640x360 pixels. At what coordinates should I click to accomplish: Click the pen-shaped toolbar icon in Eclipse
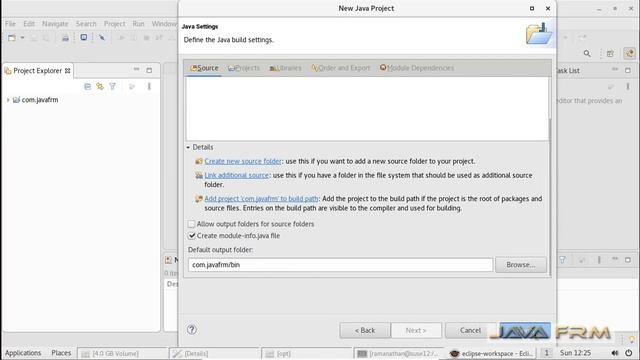point(102,38)
